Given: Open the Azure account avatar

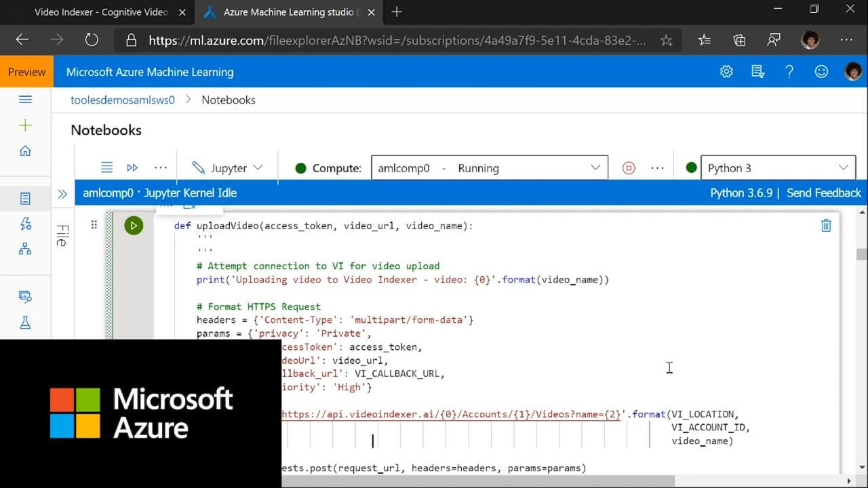Looking at the screenshot, I should [852, 71].
